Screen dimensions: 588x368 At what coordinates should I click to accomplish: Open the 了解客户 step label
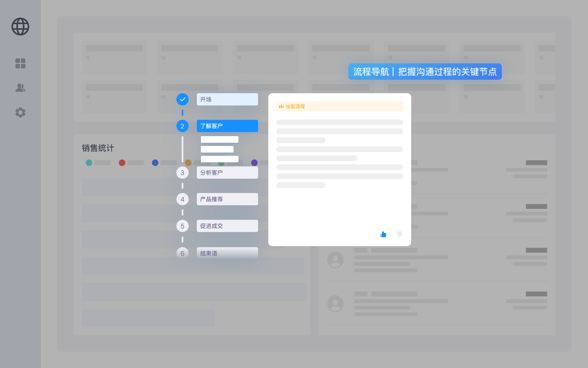[227, 126]
